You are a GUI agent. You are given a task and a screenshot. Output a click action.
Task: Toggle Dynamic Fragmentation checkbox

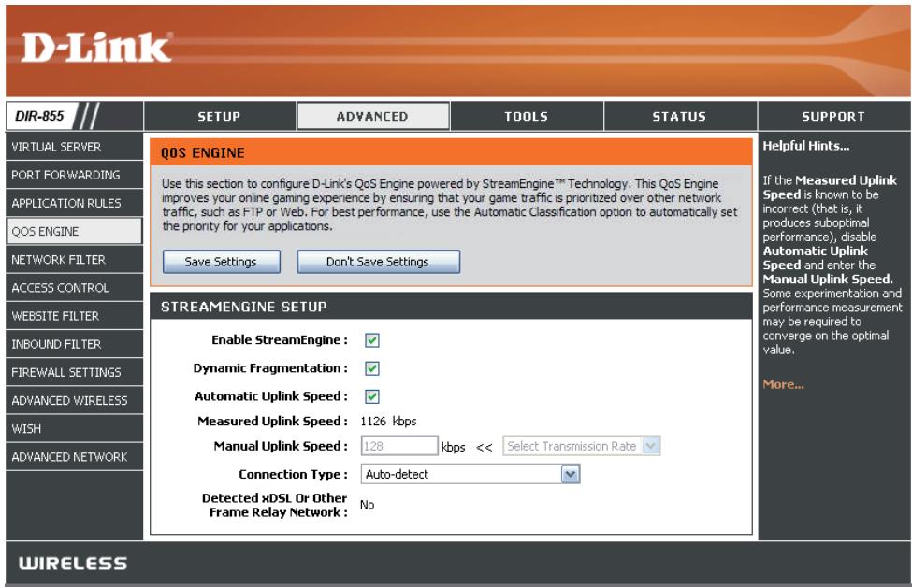coord(372,368)
